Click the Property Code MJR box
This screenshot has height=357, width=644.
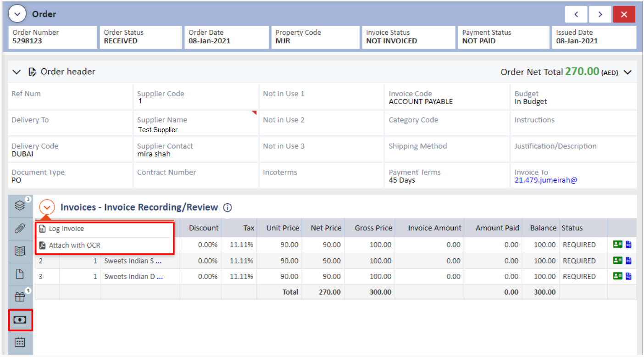(x=316, y=37)
